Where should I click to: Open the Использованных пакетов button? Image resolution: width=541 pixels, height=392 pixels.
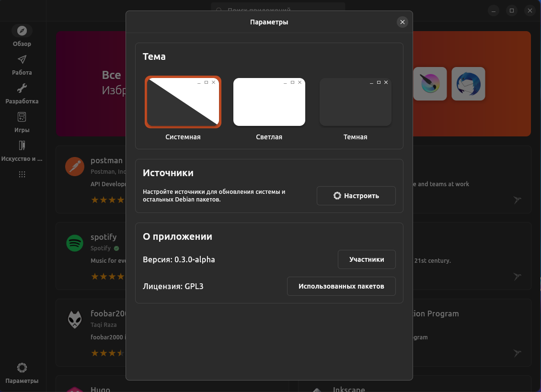[x=341, y=286]
